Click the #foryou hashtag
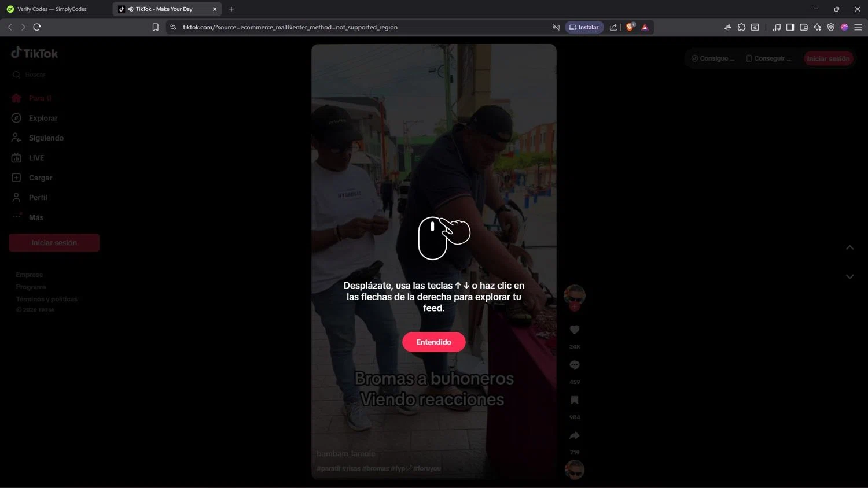868x488 pixels. pyautogui.click(x=427, y=468)
